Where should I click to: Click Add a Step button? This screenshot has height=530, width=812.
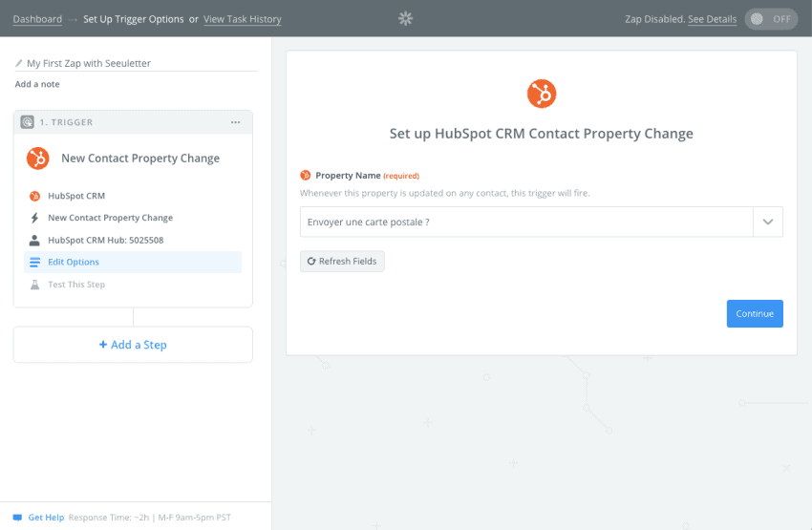pyautogui.click(x=133, y=345)
